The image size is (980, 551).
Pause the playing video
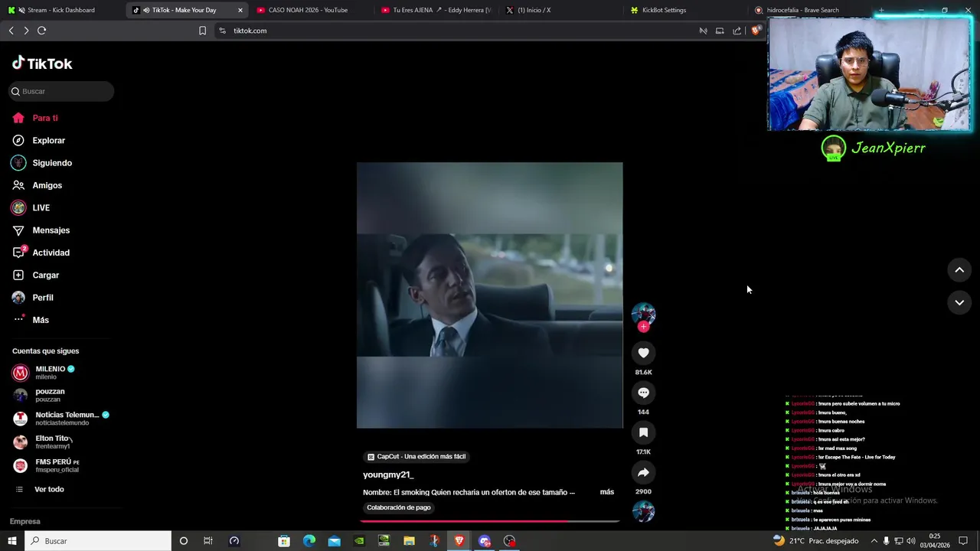pyautogui.click(x=490, y=295)
